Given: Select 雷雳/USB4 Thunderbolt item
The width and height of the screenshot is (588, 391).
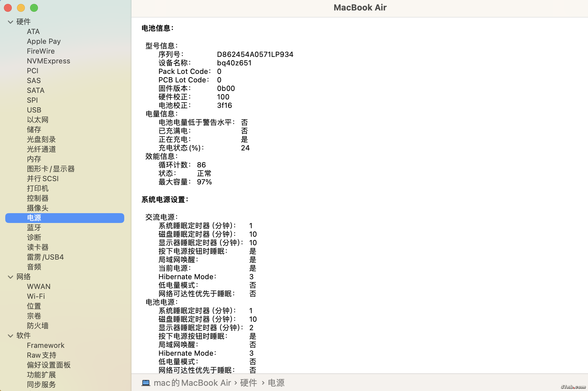Looking at the screenshot, I should coord(45,257).
